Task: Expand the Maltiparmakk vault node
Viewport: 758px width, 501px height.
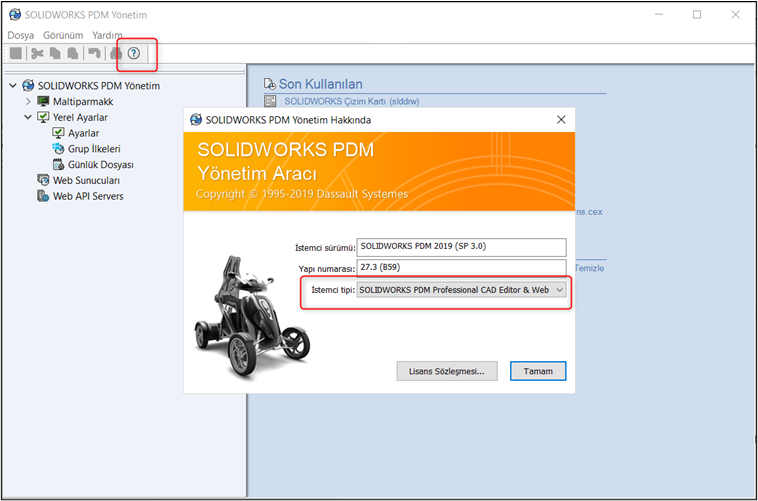Action: click(x=28, y=102)
